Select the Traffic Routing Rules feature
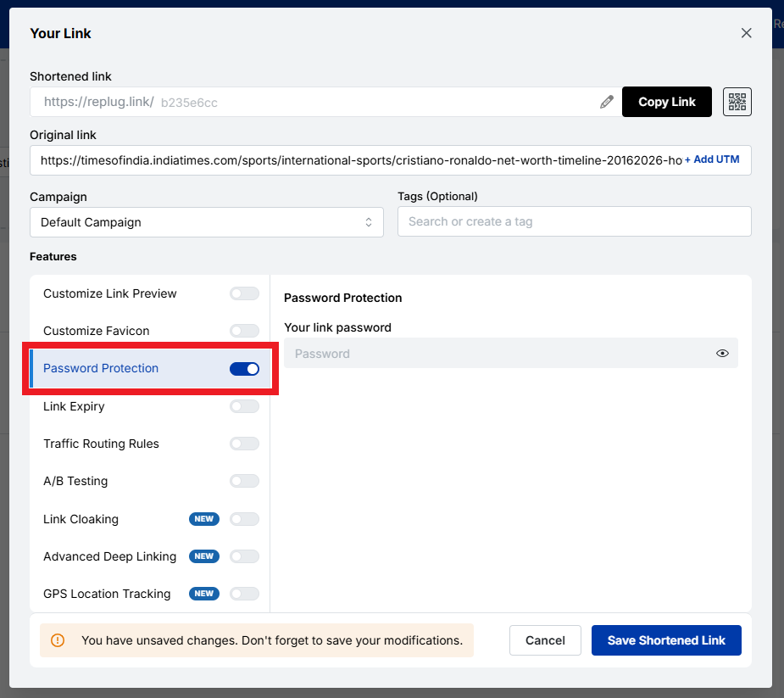 tap(101, 444)
